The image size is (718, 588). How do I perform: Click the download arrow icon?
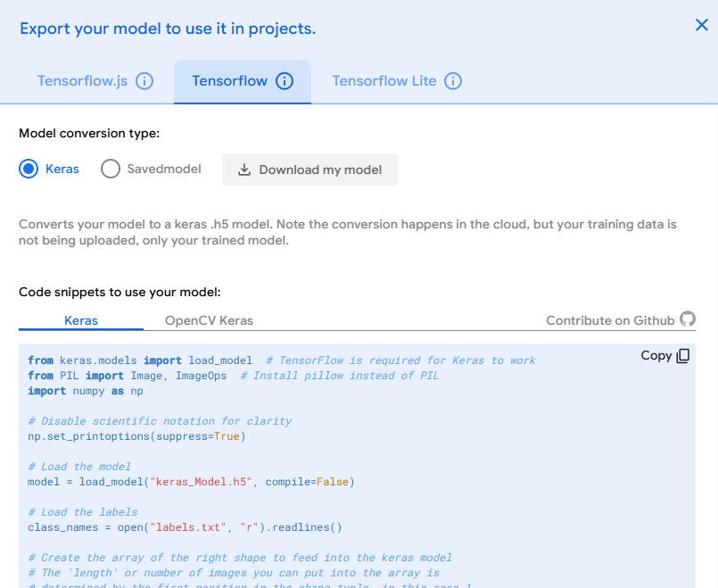[244, 170]
